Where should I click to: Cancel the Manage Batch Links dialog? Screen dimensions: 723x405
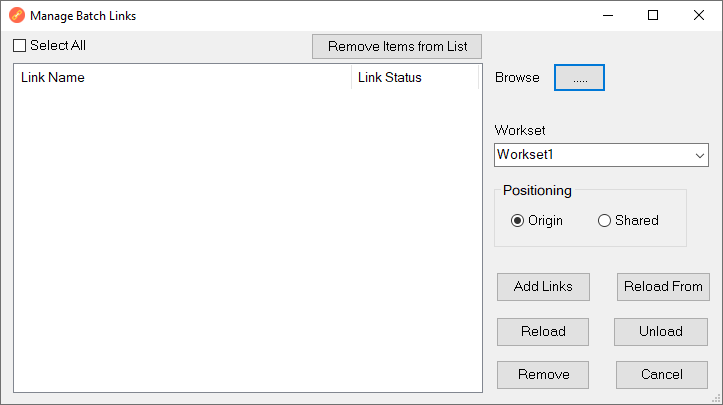663,375
